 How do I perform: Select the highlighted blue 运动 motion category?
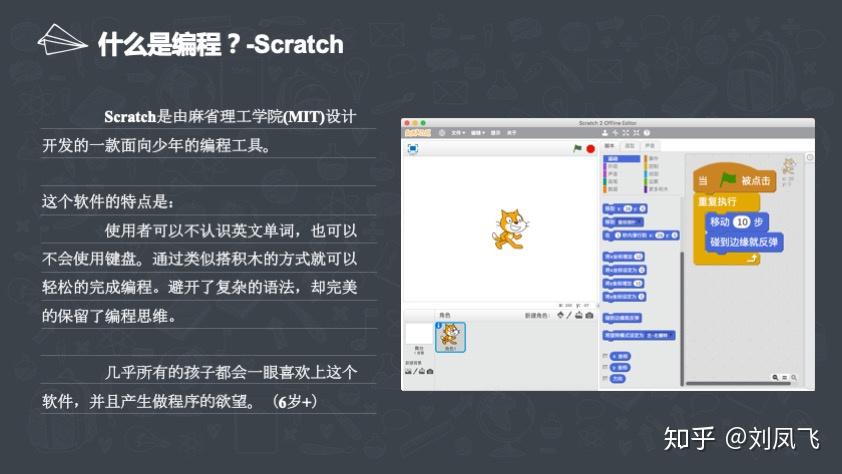[622, 159]
